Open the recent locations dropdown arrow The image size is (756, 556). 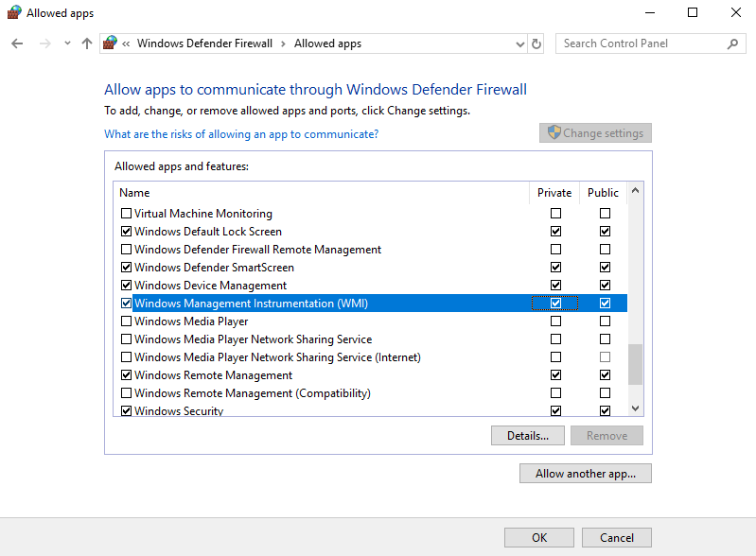click(67, 43)
